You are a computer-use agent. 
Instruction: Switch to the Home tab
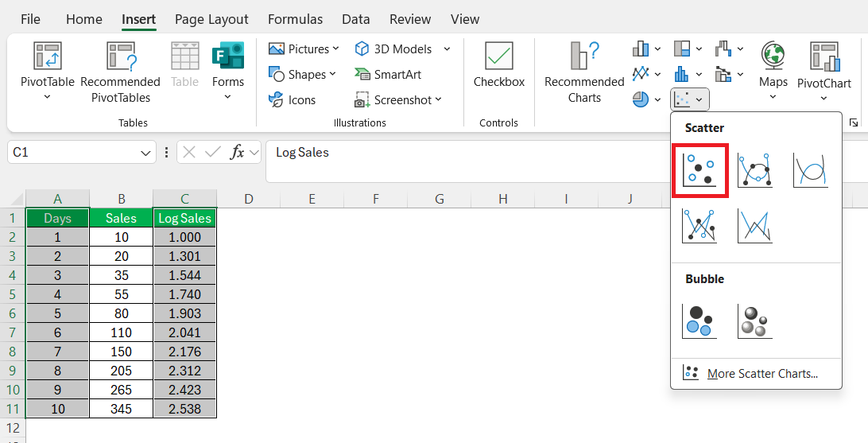click(x=84, y=19)
